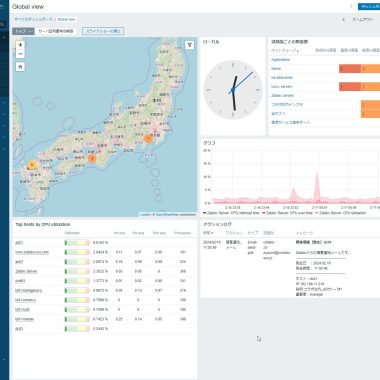Sort problems table by host group header

[x=285, y=50]
